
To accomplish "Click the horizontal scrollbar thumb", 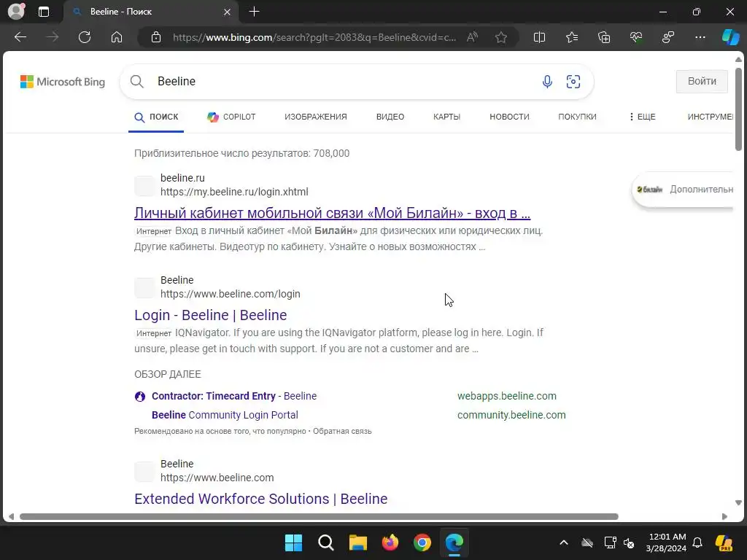I will pyautogui.click(x=319, y=517).
